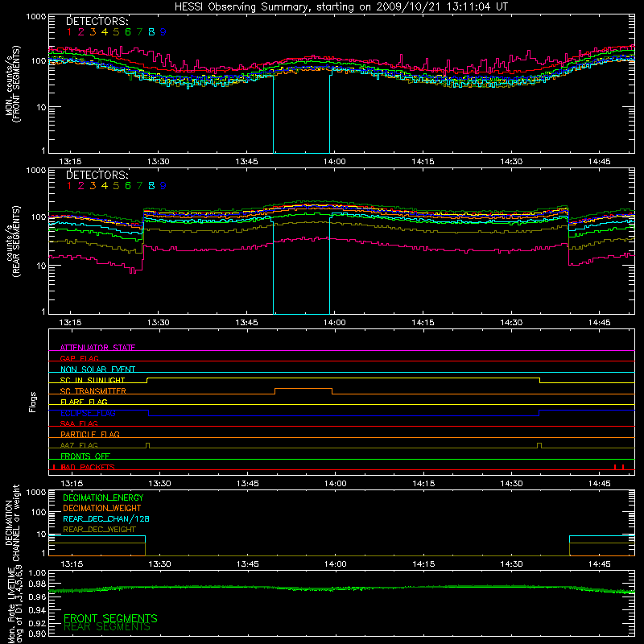The width and height of the screenshot is (644, 644).
Task: Click the SC_IN_SUNLIGHT flag label
Action: click(x=93, y=380)
